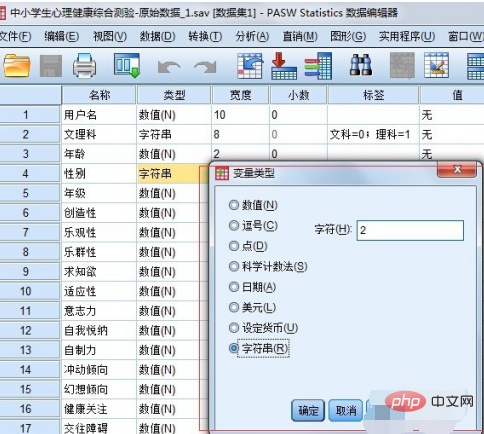This screenshot has width=484, height=434.
Task: Click the insert variable icon
Action: (x=436, y=66)
